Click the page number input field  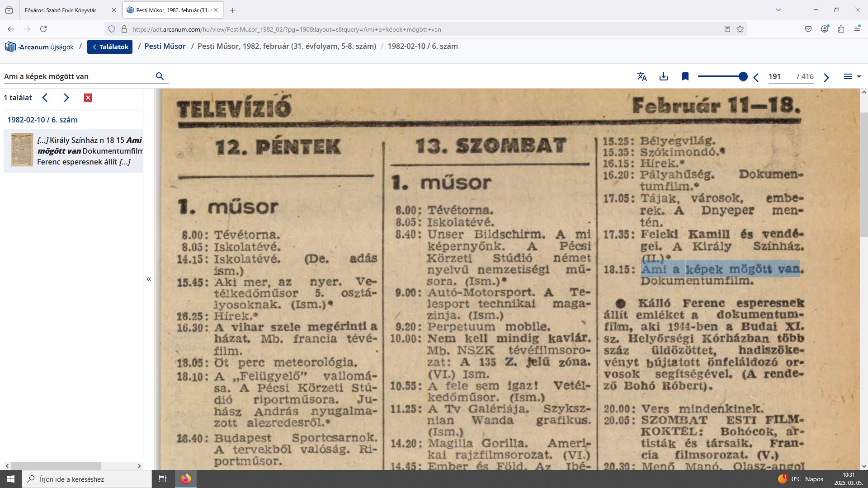[x=779, y=76]
